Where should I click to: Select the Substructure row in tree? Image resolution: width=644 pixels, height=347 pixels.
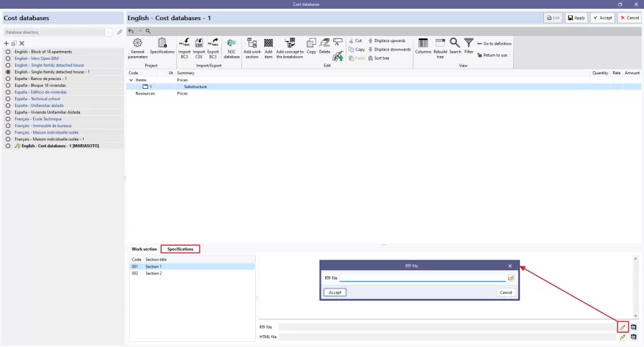click(384, 87)
